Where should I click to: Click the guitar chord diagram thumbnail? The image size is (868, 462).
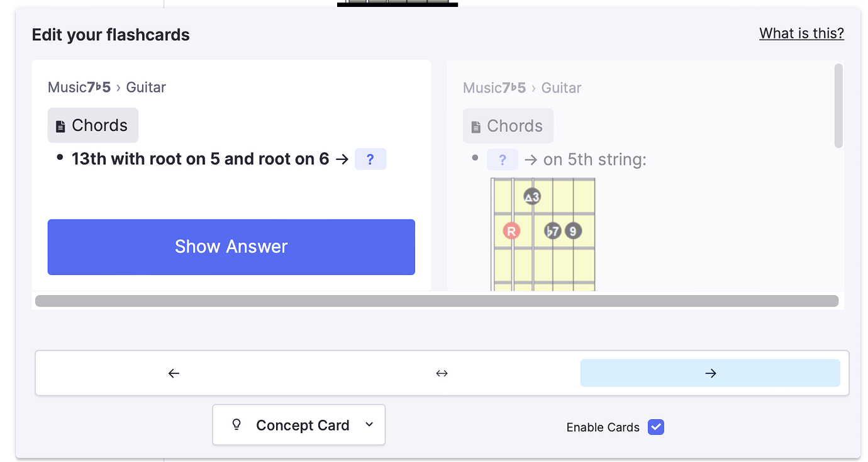(542, 234)
